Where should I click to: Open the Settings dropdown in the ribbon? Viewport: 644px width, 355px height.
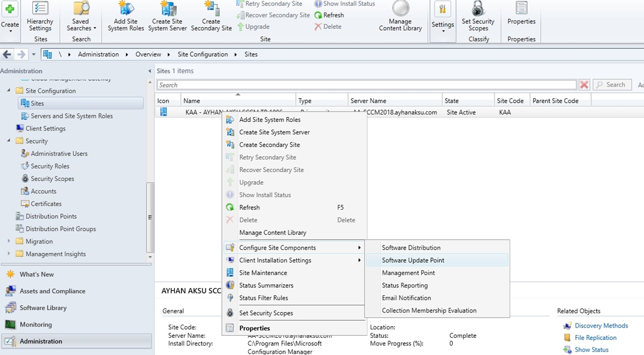coord(443,25)
